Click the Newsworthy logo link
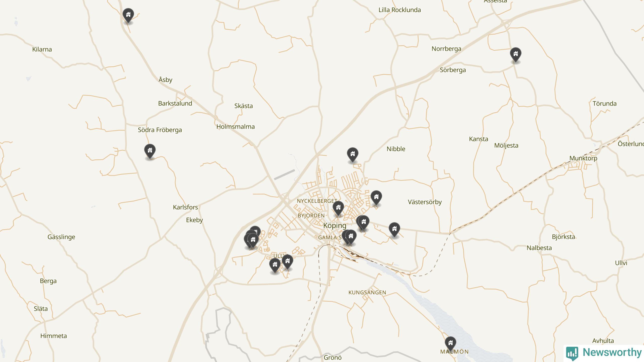 [604, 353]
